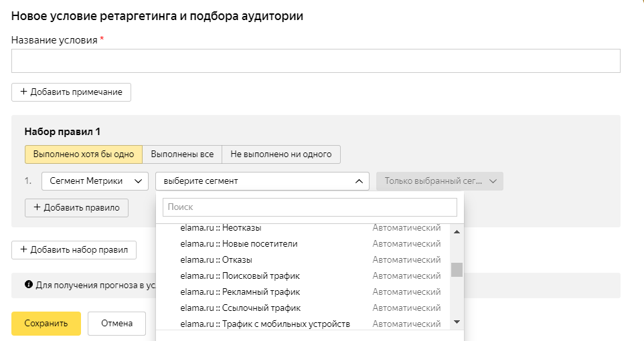Select 'elama.ru :: Ссылочный трафик' segment
This screenshot has width=644, height=341.
[x=240, y=308]
